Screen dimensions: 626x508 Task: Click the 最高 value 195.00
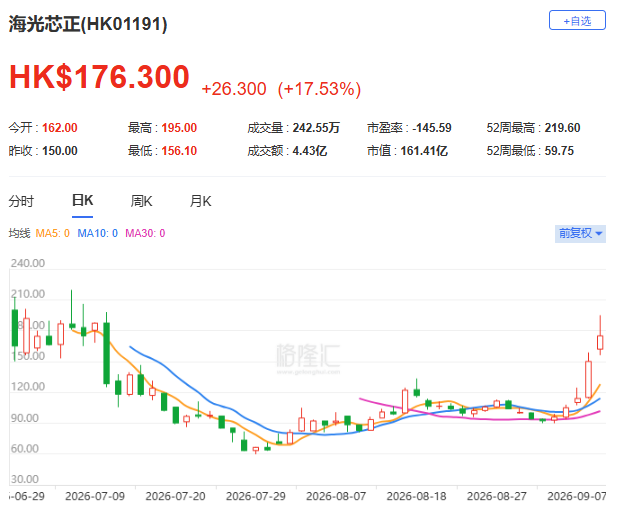click(x=179, y=128)
